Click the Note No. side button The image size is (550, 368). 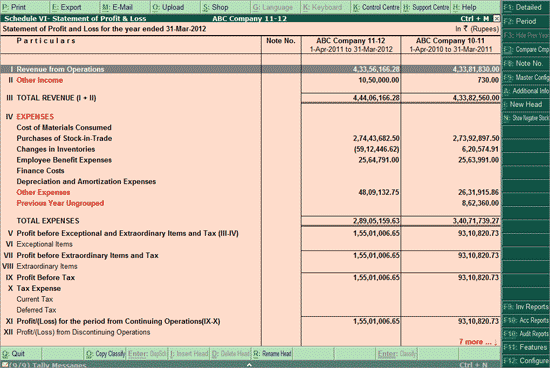click(x=526, y=63)
